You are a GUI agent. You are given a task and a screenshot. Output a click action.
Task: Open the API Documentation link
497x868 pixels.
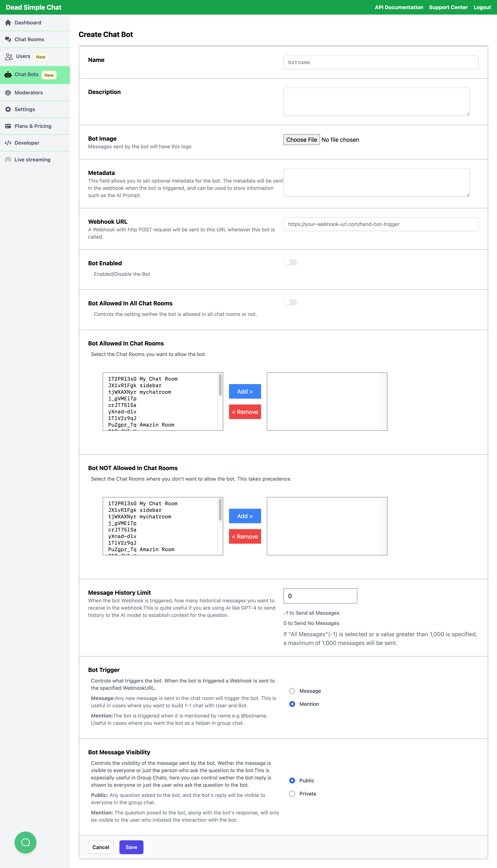pyautogui.click(x=399, y=7)
